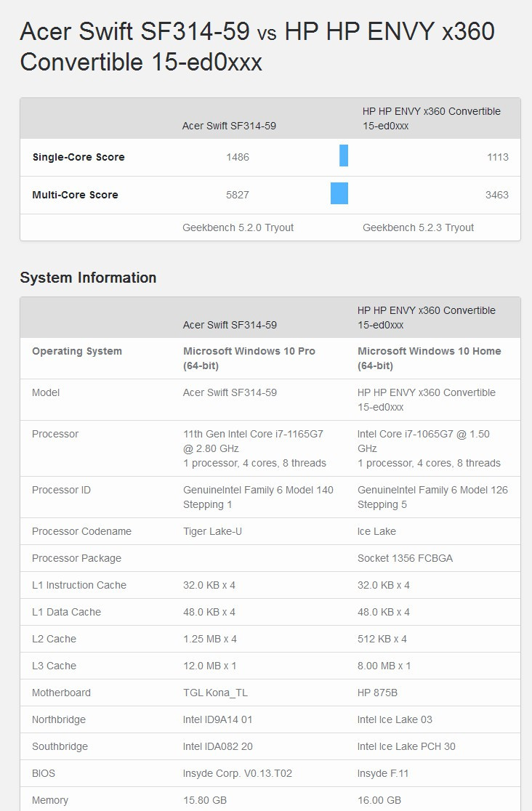532x811 pixels.
Task: Click the blue Multi-Core Score comparison bar
Action: (339, 194)
